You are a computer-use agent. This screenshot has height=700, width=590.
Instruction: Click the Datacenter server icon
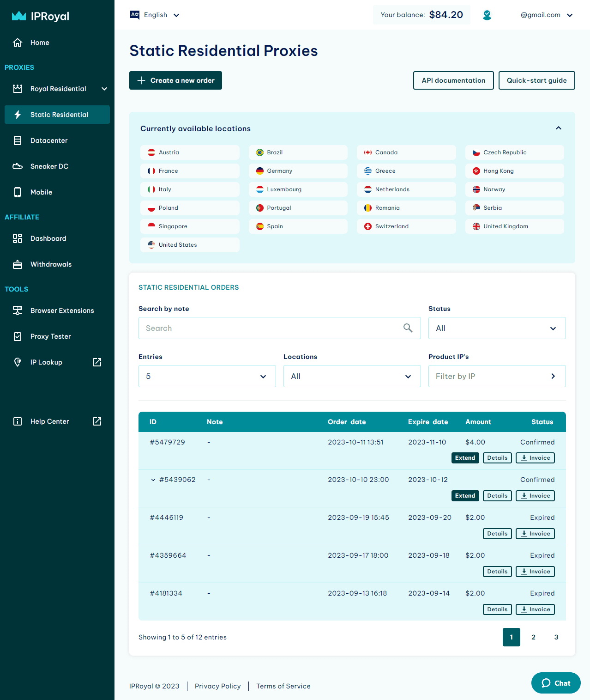click(18, 140)
